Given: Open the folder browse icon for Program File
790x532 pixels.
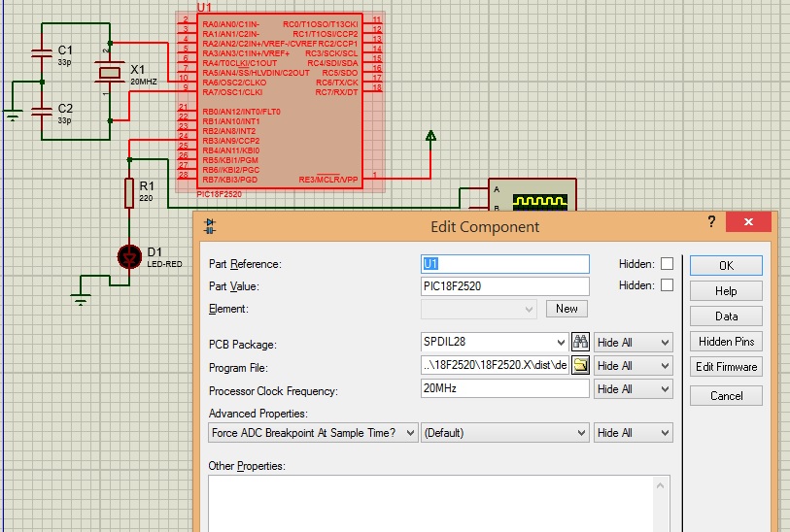Looking at the screenshot, I should 580,366.
